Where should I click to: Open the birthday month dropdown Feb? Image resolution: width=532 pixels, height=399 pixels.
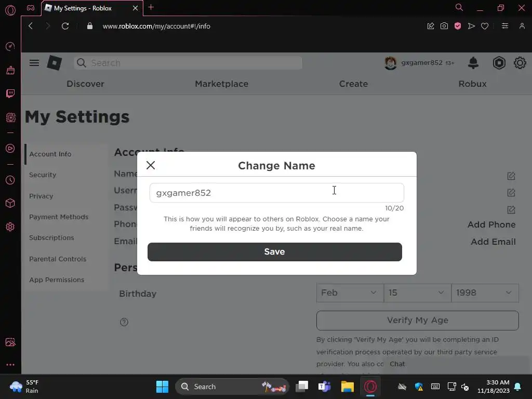(x=350, y=293)
